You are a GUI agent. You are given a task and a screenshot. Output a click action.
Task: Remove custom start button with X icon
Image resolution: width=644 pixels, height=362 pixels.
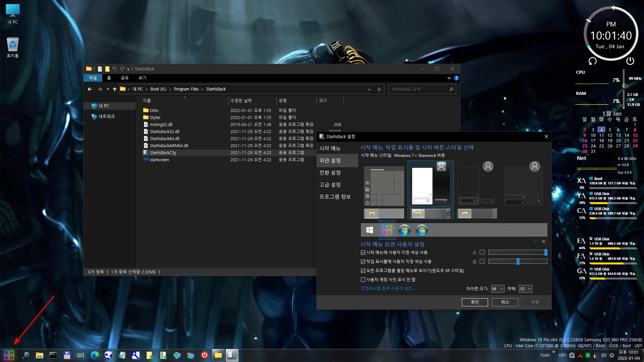[x=544, y=242]
